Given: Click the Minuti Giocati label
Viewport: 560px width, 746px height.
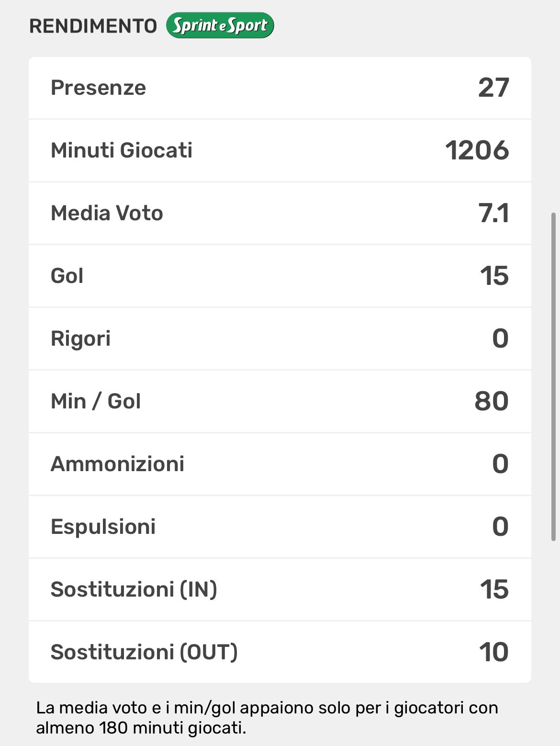Looking at the screenshot, I should click(x=122, y=150).
